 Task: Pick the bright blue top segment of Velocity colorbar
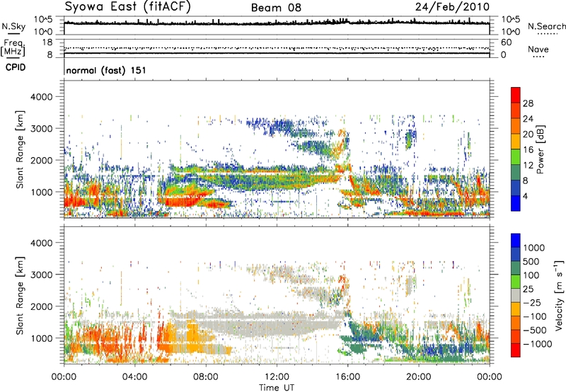pyautogui.click(x=516, y=241)
